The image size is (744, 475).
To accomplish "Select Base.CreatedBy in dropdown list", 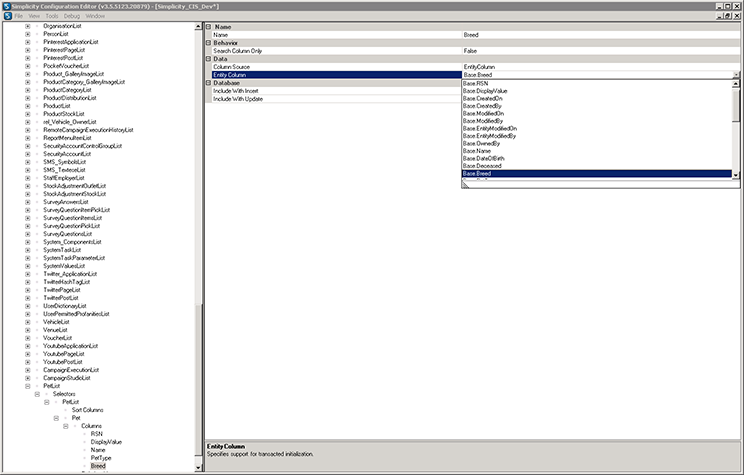I will (597, 106).
